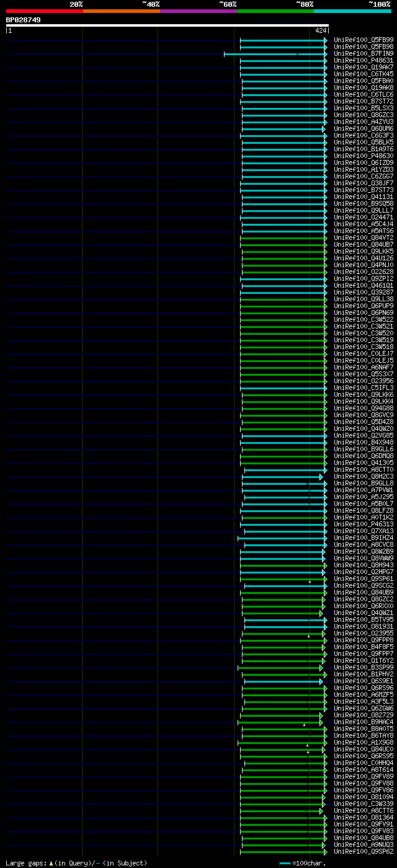Click the red 20% identity legend segment
Image resolution: width=397 pixels, height=868 pixels.
click(x=45, y=11)
